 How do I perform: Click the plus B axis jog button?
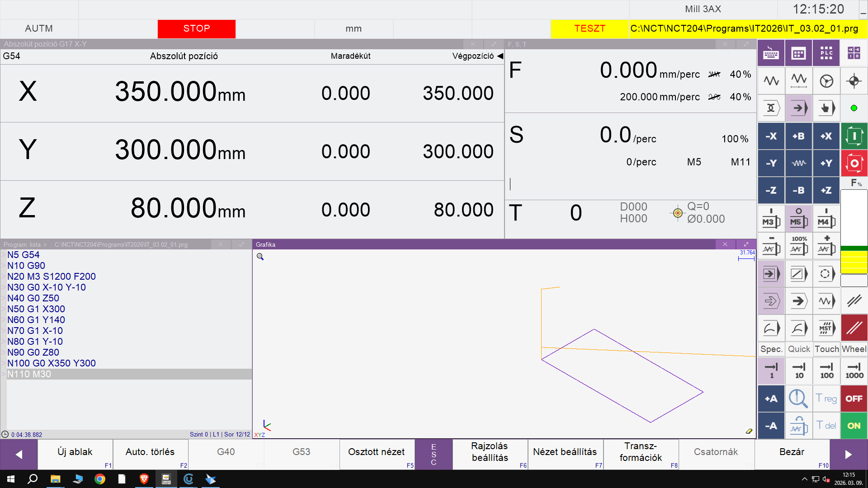[x=799, y=136]
